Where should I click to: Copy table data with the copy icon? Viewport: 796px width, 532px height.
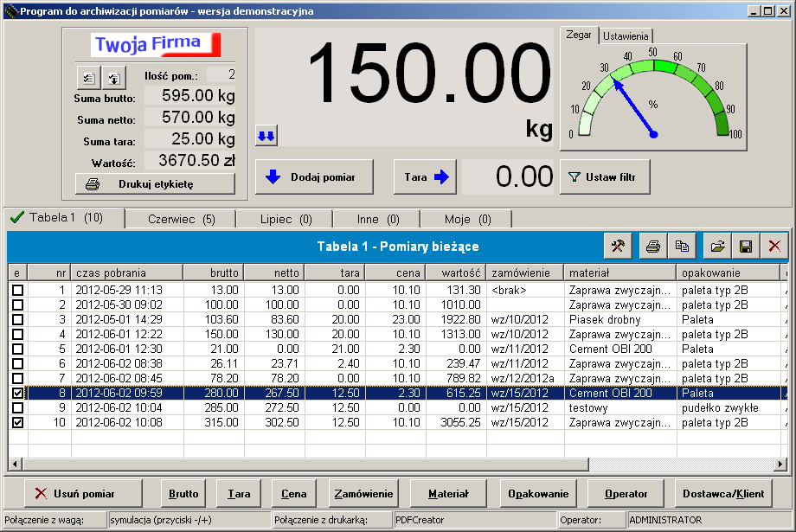pos(683,247)
